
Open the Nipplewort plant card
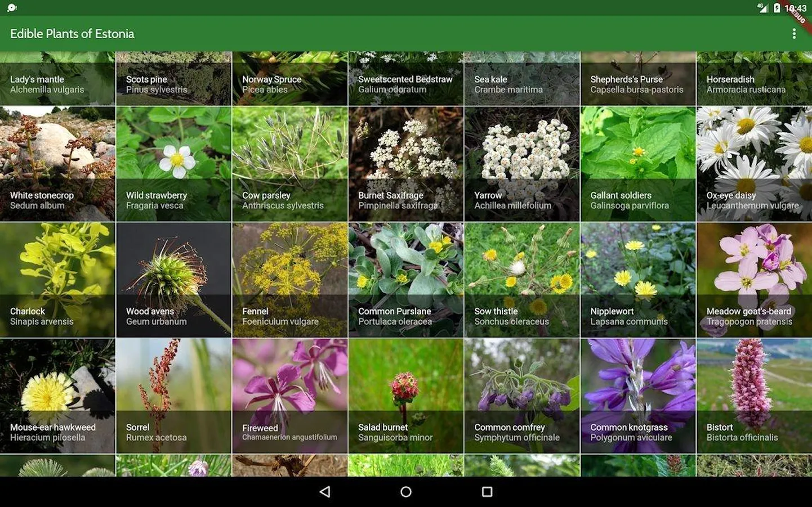pyautogui.click(x=638, y=280)
